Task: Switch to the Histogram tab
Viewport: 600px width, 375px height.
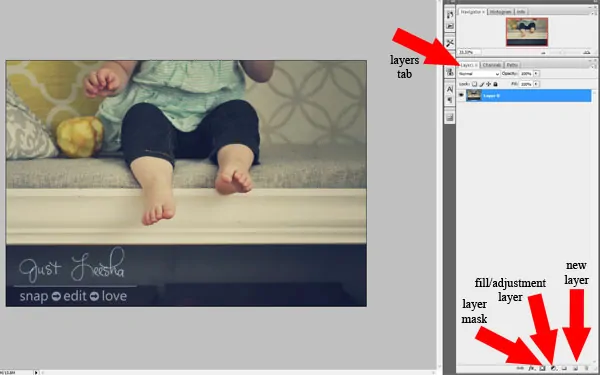Action: [501, 12]
